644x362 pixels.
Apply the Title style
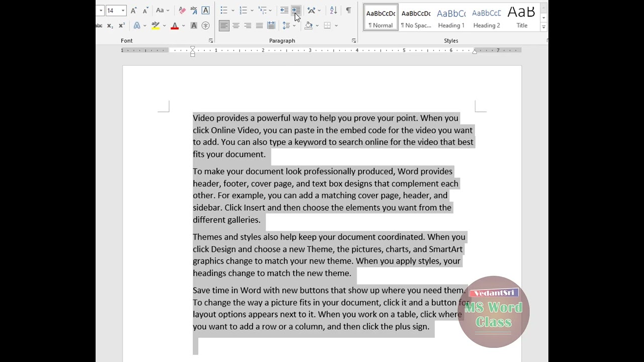(522, 17)
